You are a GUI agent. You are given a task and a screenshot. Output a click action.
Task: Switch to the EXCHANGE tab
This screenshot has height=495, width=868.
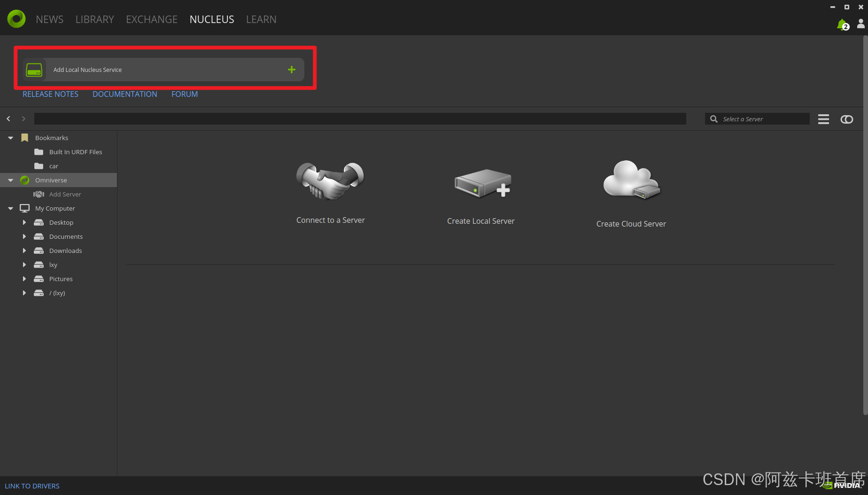coord(152,19)
